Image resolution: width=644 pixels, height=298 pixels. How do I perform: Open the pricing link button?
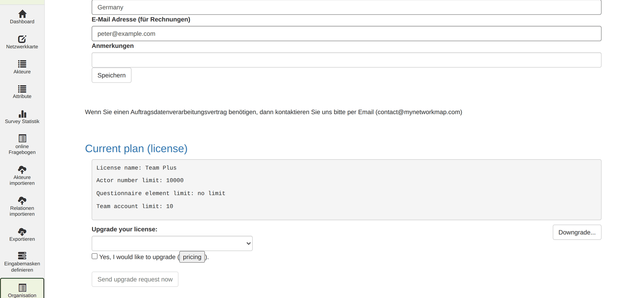[x=192, y=257]
